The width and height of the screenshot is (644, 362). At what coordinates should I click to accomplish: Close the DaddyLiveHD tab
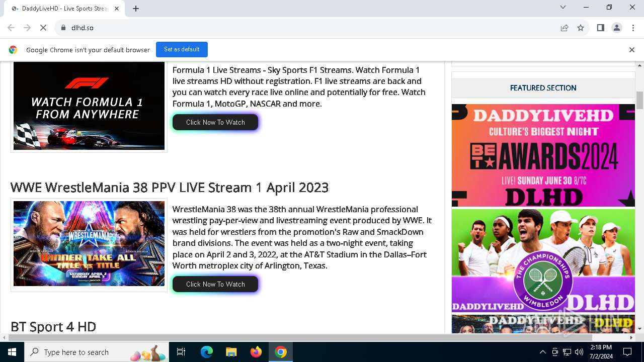[117, 9]
